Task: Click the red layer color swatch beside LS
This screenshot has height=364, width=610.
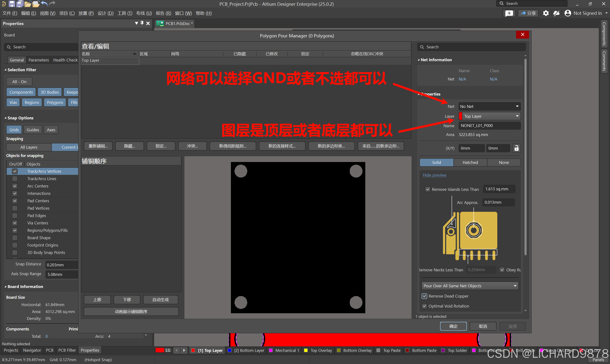Action: [x=160, y=350]
